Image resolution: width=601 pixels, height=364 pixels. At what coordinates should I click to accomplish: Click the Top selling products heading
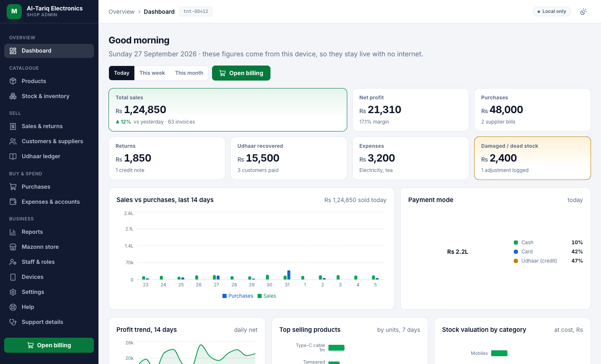310,330
